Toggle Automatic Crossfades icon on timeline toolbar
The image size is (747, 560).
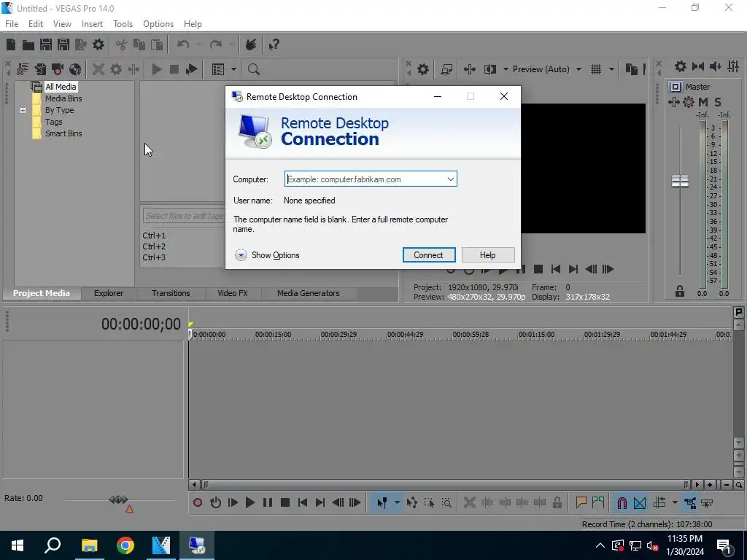640,503
